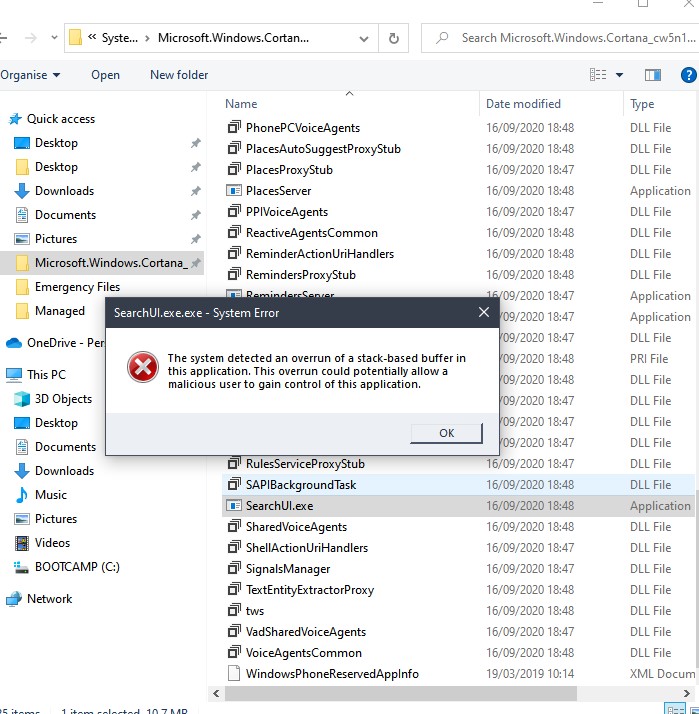Image resolution: width=699 pixels, height=714 pixels.
Task: Open the address bar history dropdown
Action: click(364, 39)
